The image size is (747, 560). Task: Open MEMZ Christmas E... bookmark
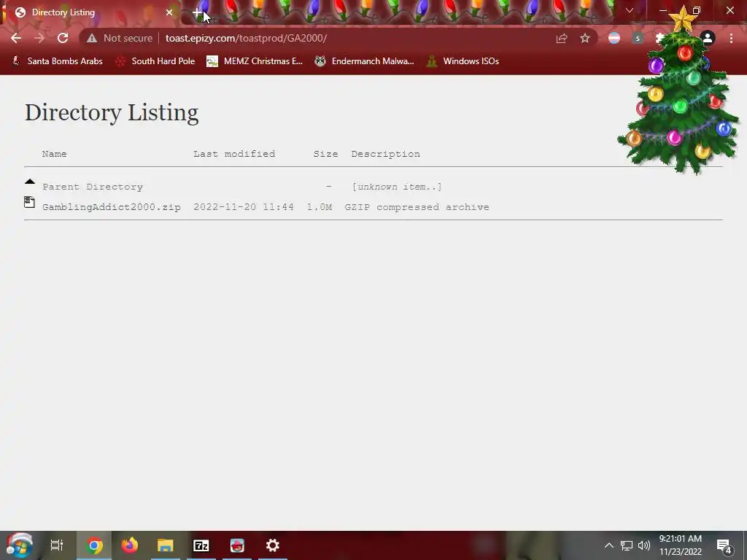click(255, 61)
